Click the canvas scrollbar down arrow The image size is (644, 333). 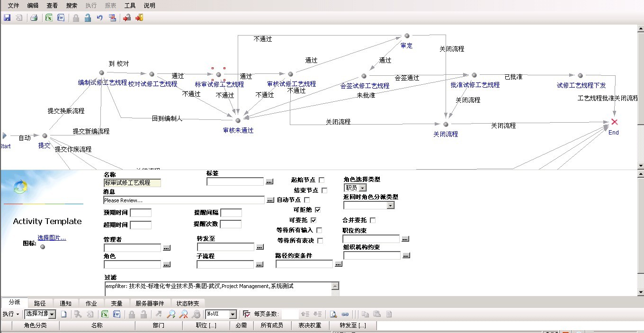[641, 166]
